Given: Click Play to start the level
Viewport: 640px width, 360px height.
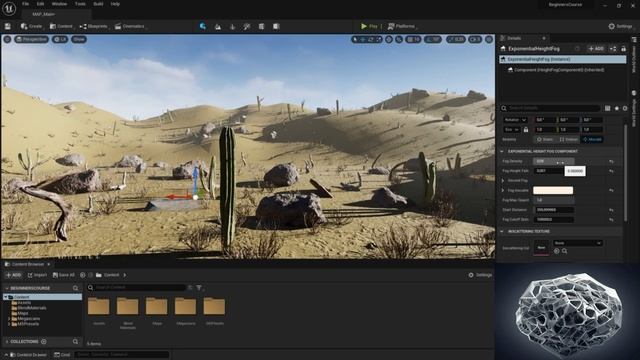Looking at the screenshot, I should click(x=369, y=27).
